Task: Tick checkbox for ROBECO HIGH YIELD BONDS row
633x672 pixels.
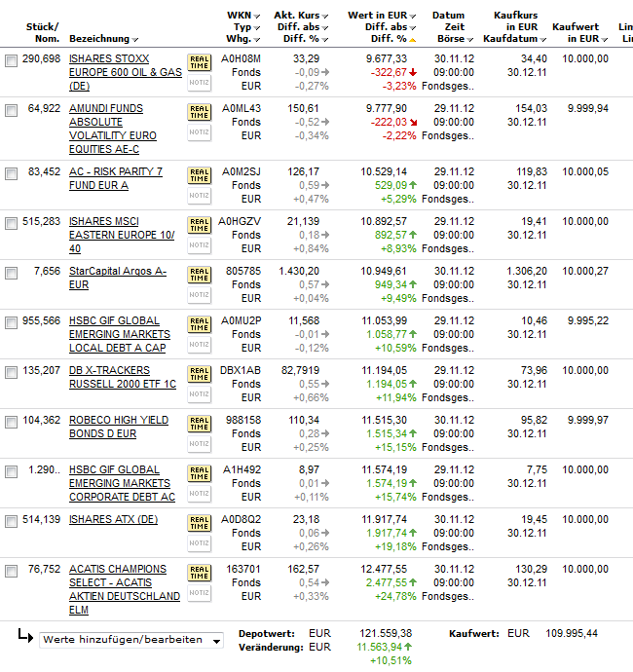Action: pos(11,423)
